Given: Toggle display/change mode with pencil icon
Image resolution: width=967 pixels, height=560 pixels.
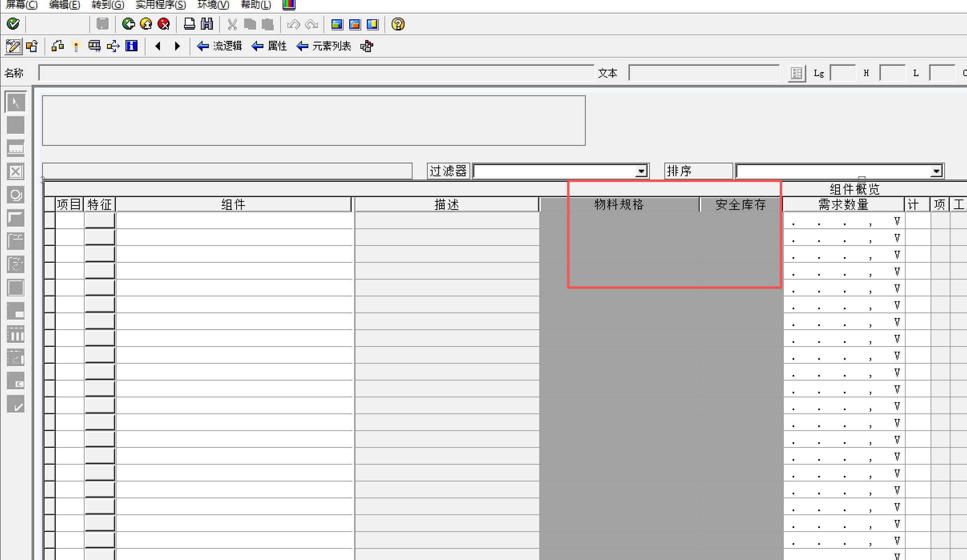Looking at the screenshot, I should pos(13,46).
